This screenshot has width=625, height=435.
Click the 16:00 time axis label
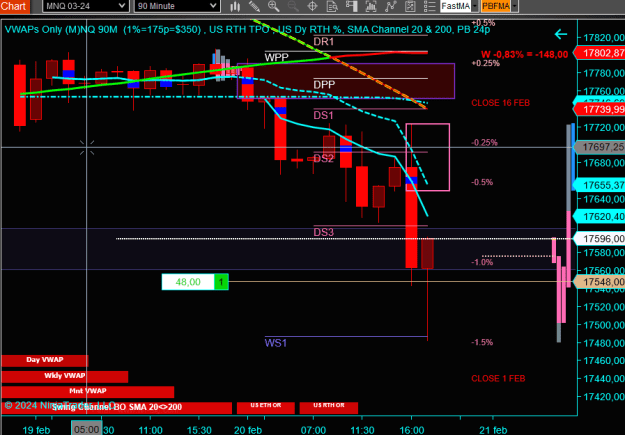[x=412, y=430]
